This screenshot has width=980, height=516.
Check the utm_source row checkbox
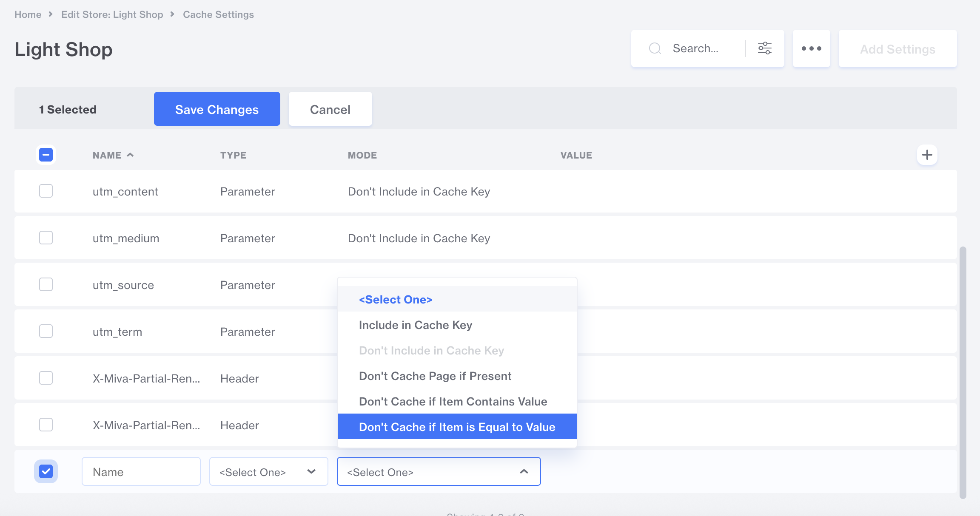(x=46, y=284)
